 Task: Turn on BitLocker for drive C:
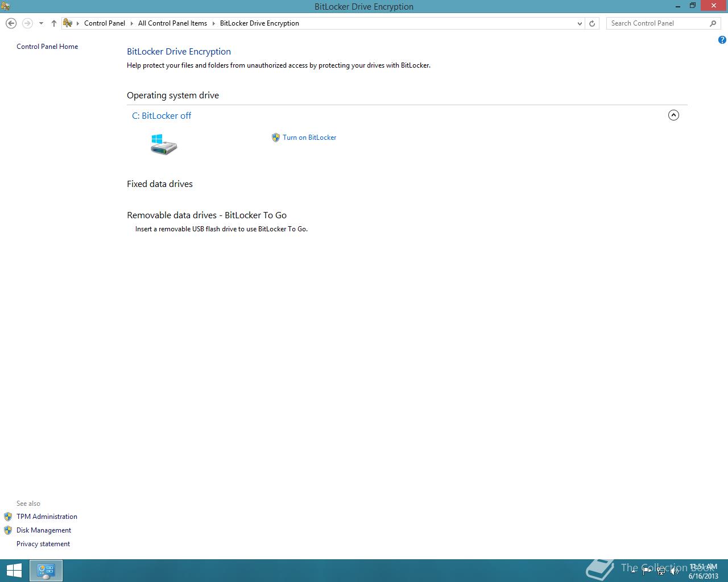(x=309, y=138)
